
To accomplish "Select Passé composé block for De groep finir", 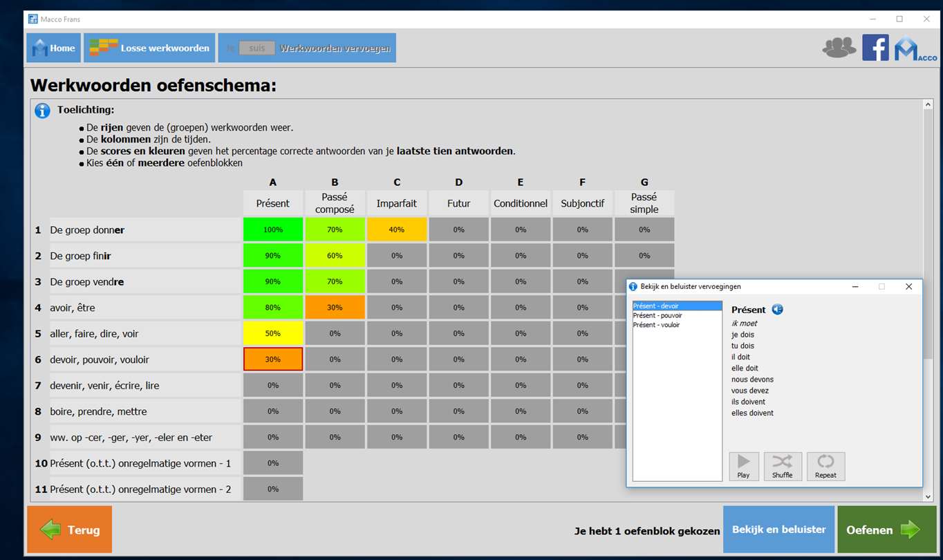I will (335, 256).
